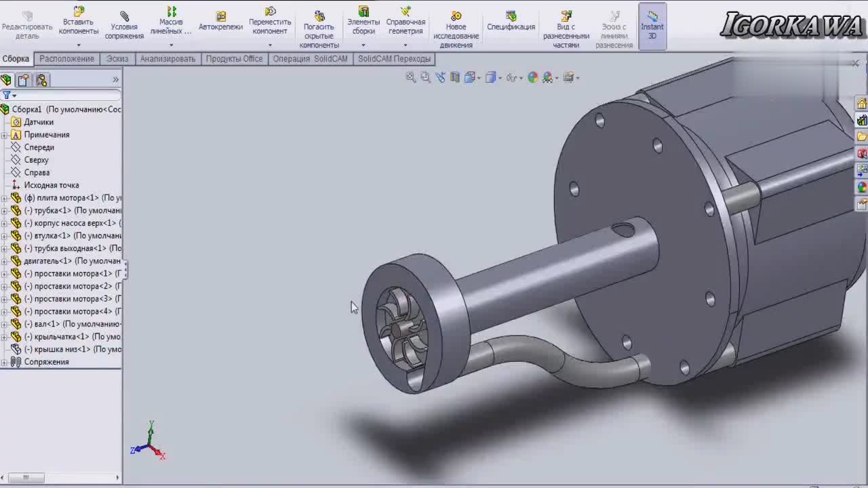Select the Спереди plane
868x488 pixels.
click(x=39, y=147)
